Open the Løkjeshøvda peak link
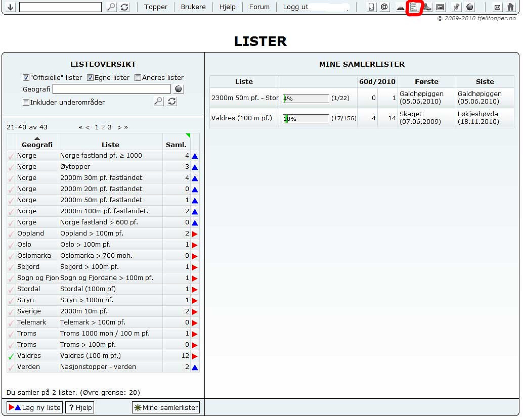The image size is (523, 420). [x=477, y=114]
